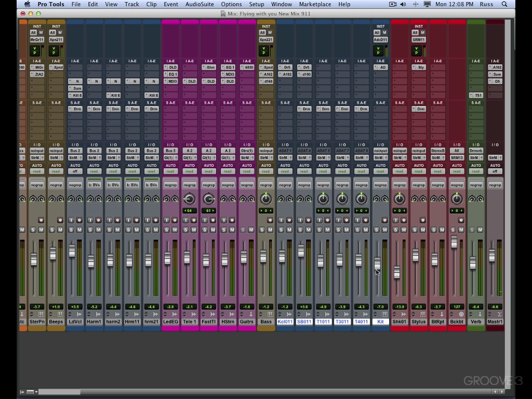Click the volume speaker icon in the menu bar
This screenshot has height=399, width=532.
click(x=403, y=4)
